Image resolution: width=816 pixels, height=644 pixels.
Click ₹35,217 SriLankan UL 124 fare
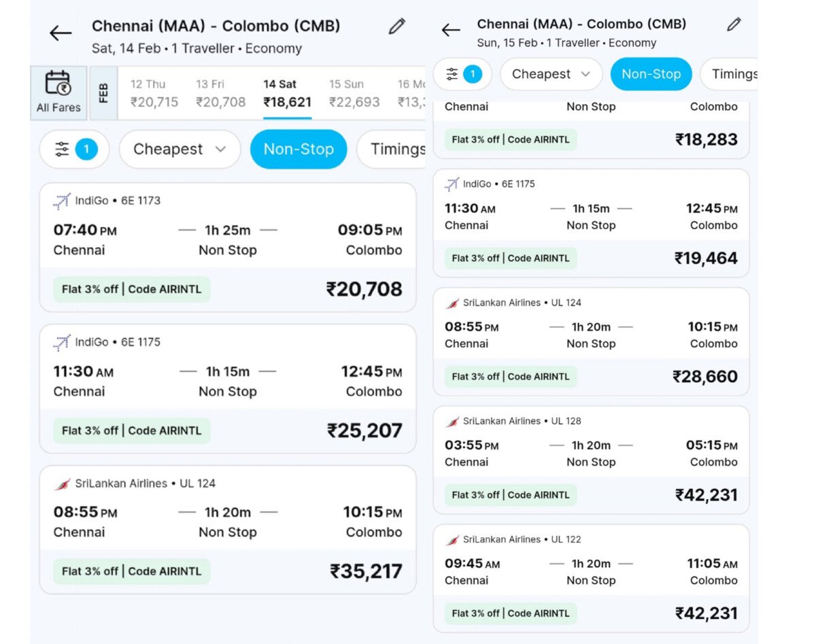[x=366, y=571]
